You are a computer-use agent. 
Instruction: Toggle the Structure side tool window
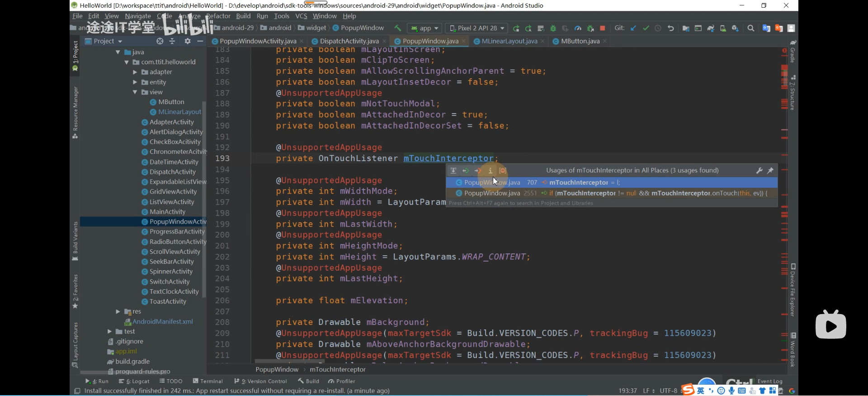coord(793,93)
